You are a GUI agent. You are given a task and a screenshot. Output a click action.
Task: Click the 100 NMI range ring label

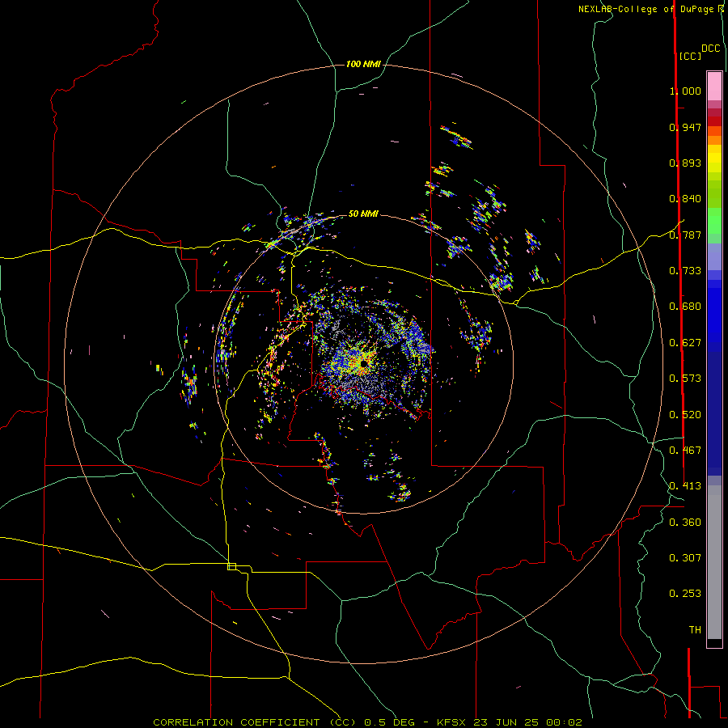(363, 64)
